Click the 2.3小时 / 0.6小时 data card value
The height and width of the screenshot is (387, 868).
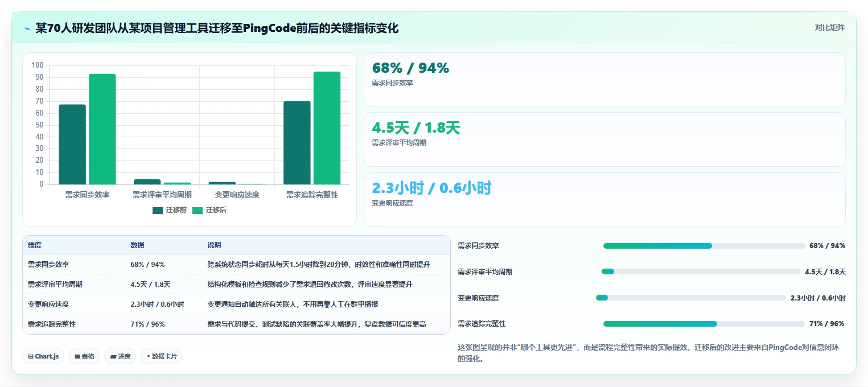point(431,188)
